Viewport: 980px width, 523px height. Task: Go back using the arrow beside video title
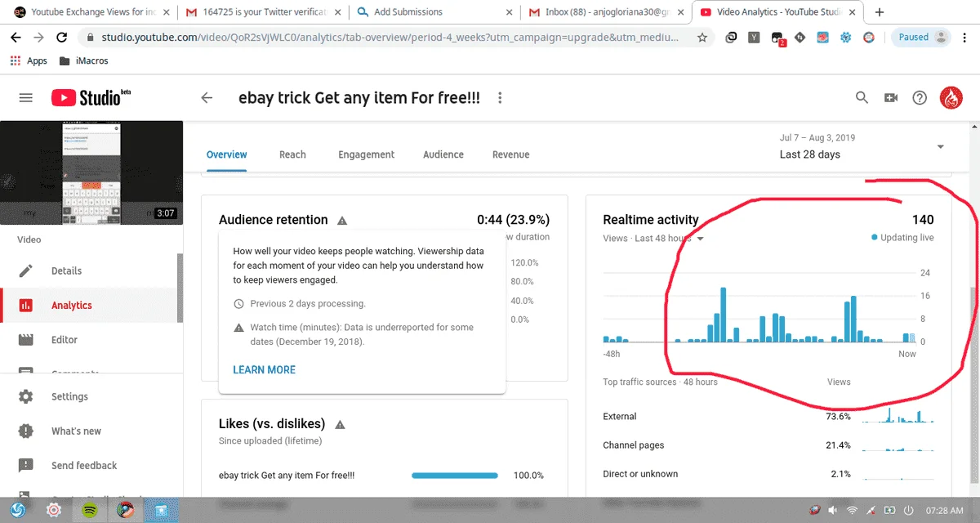tap(207, 97)
